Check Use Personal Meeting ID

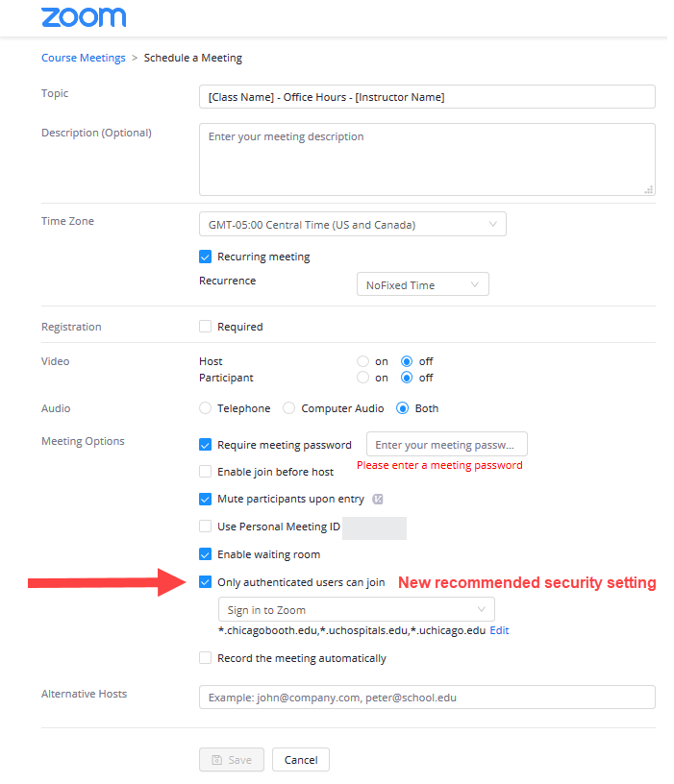[205, 527]
